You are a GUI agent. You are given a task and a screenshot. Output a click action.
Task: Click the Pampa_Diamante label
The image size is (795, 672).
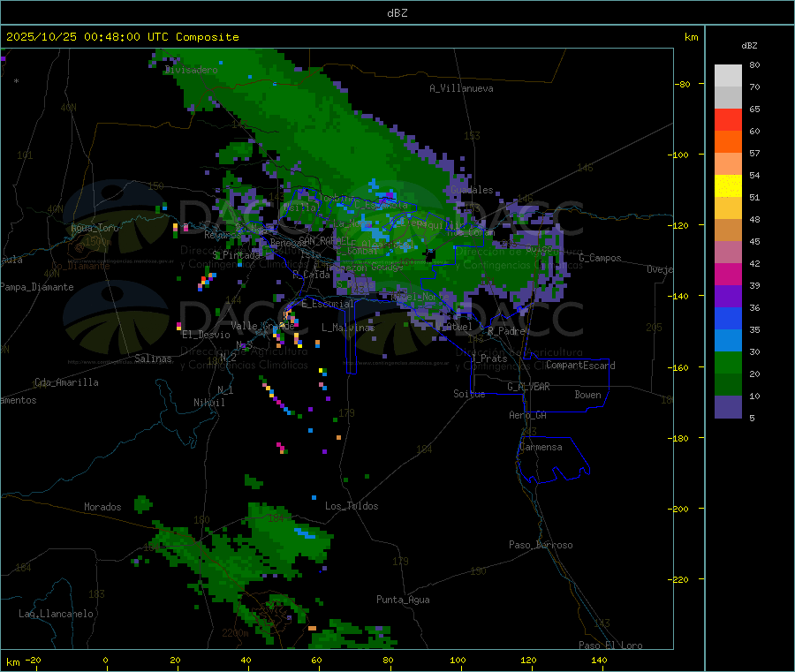(x=37, y=287)
